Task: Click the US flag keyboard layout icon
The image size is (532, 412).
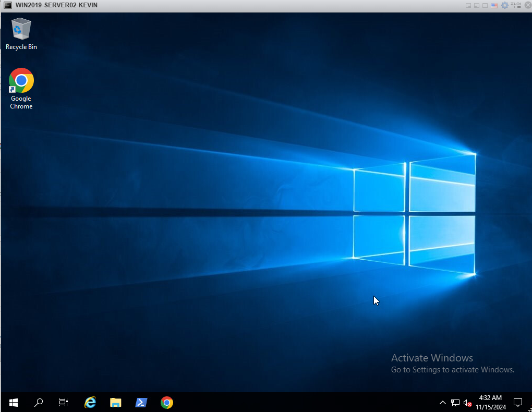Action: click(494, 5)
